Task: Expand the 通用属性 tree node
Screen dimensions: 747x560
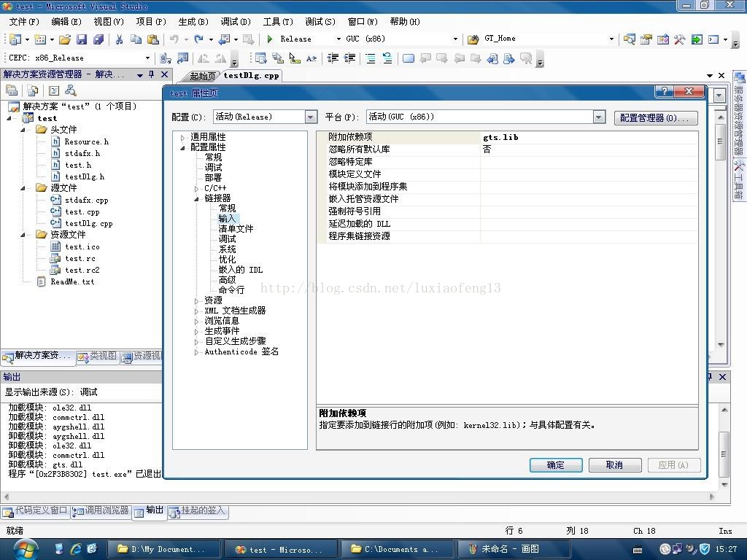Action: 182,137
